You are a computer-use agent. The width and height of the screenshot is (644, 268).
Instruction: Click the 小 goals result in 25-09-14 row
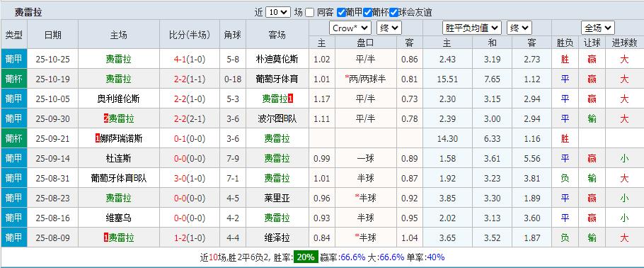[624, 158]
